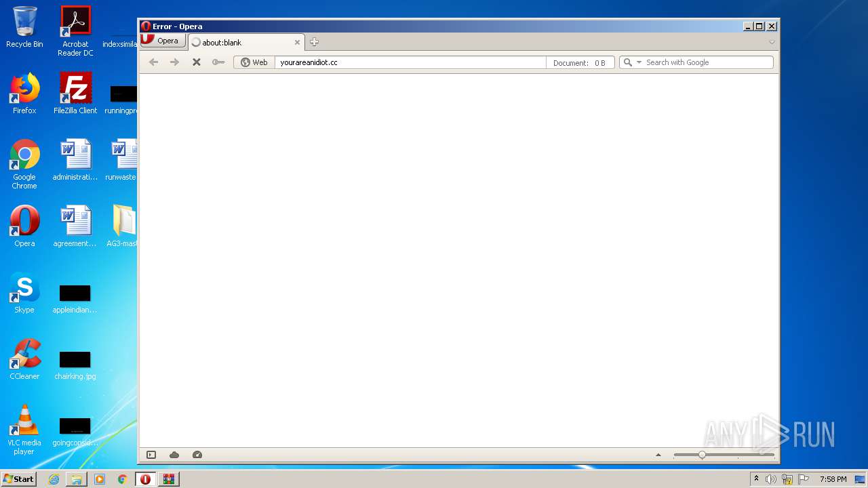Click the Web security badge
This screenshot has height=488, width=868.
254,62
